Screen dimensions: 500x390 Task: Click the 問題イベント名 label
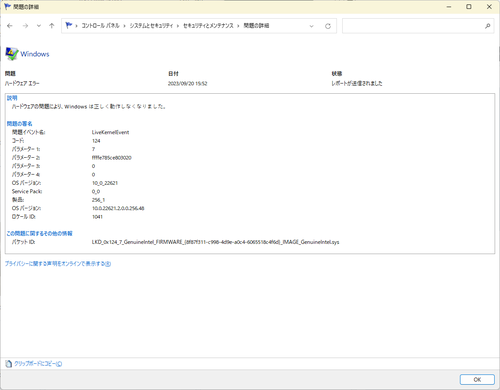29,132
